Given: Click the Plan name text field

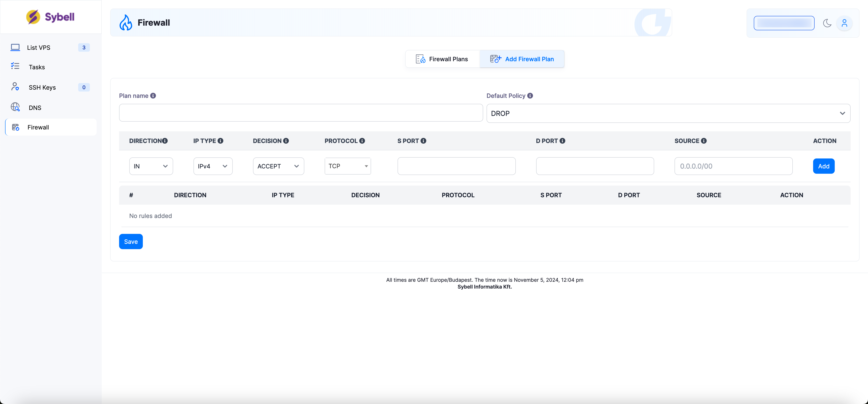Looking at the screenshot, I should pos(300,113).
